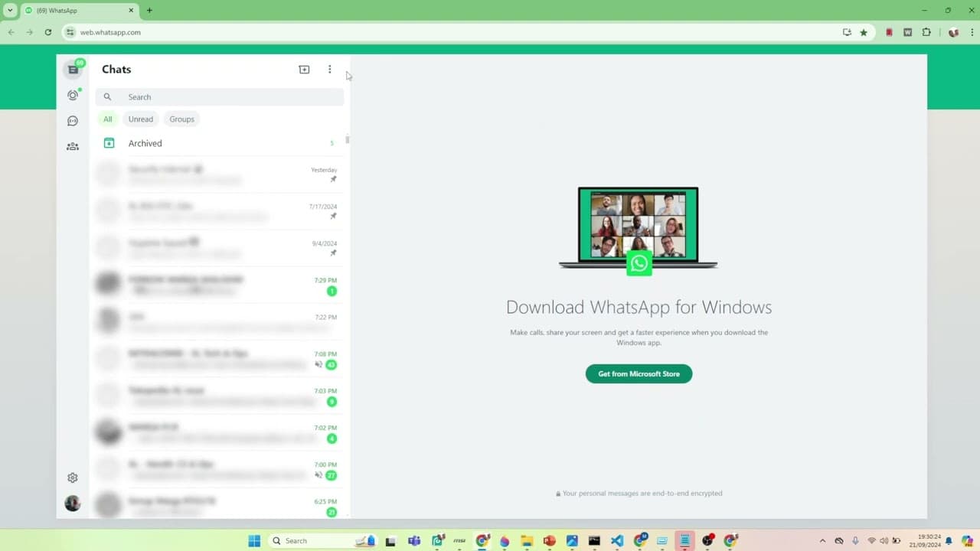Open the Terminal from the taskbar

click(594, 541)
